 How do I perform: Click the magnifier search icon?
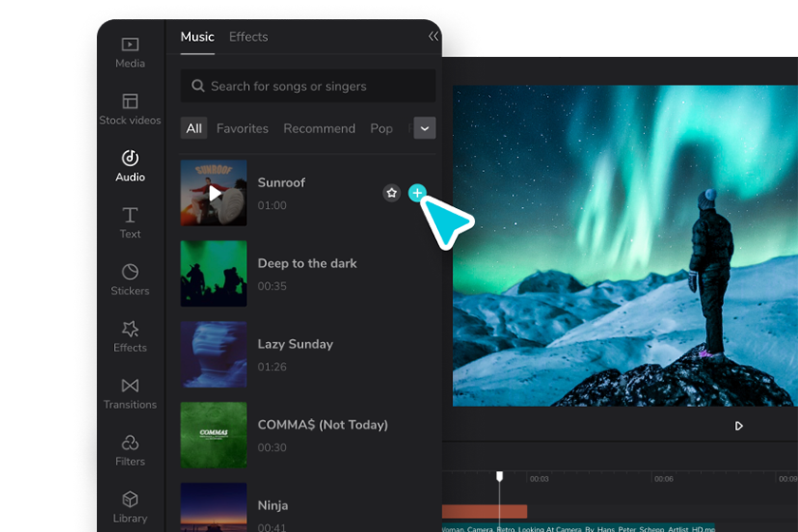[x=198, y=86]
